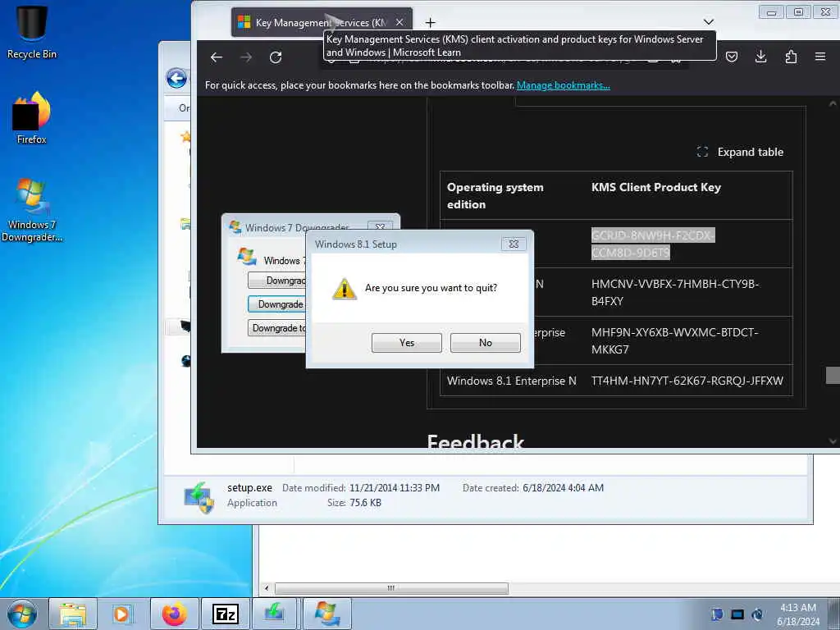Click the top Downgrade button in Downgrader
Screen dimensions: 840x630
point(277,281)
